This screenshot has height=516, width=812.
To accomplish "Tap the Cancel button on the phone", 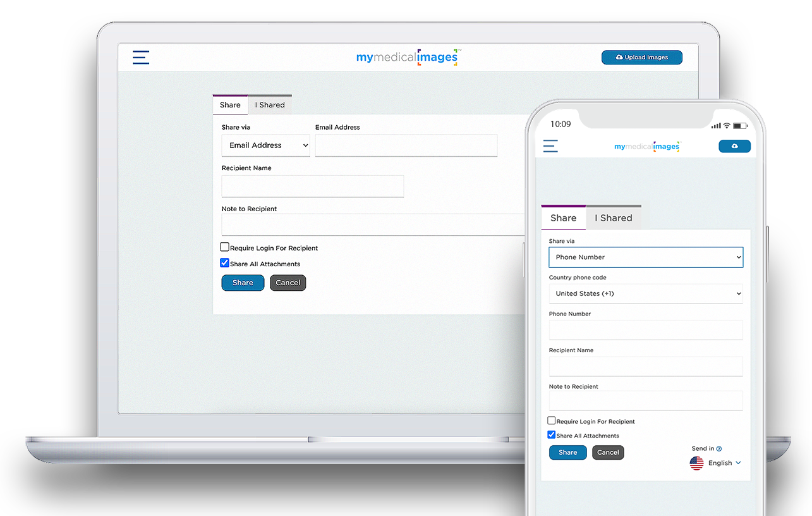I will (608, 452).
